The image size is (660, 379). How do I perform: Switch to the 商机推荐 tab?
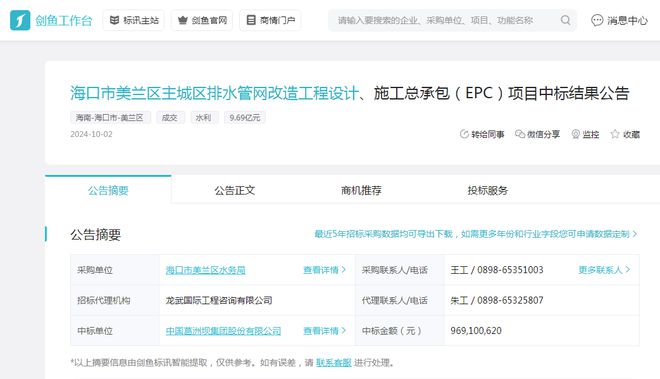click(361, 190)
